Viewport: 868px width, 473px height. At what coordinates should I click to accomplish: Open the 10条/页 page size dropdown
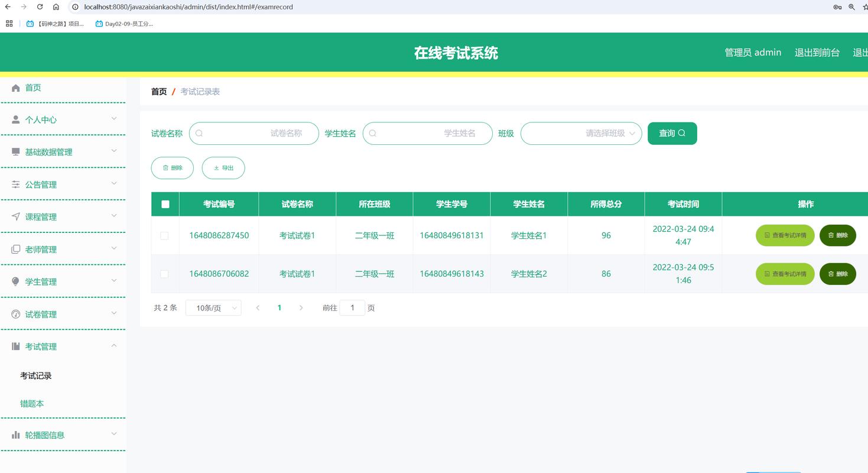tap(213, 307)
